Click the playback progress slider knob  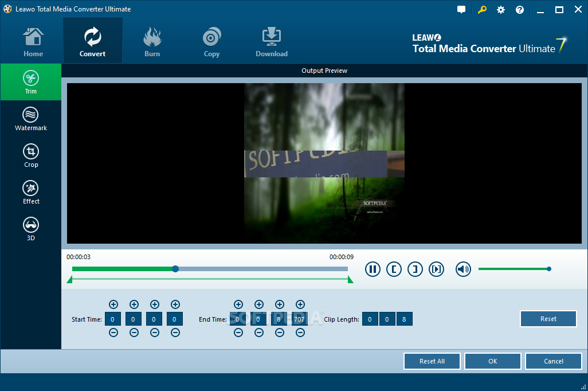click(175, 269)
